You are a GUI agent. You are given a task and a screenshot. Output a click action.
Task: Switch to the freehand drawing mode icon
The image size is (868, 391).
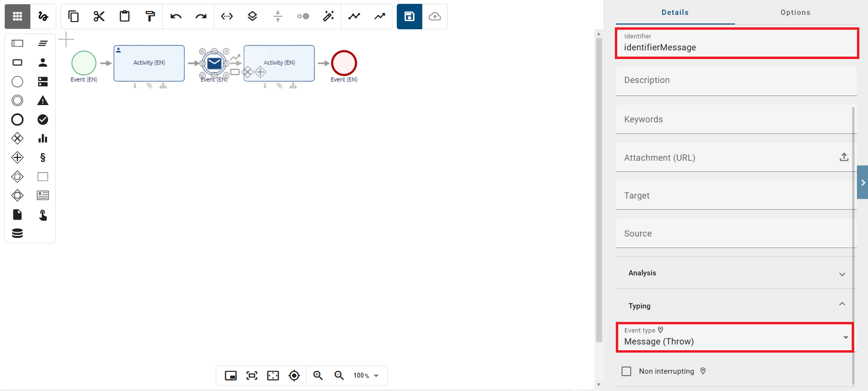click(43, 16)
